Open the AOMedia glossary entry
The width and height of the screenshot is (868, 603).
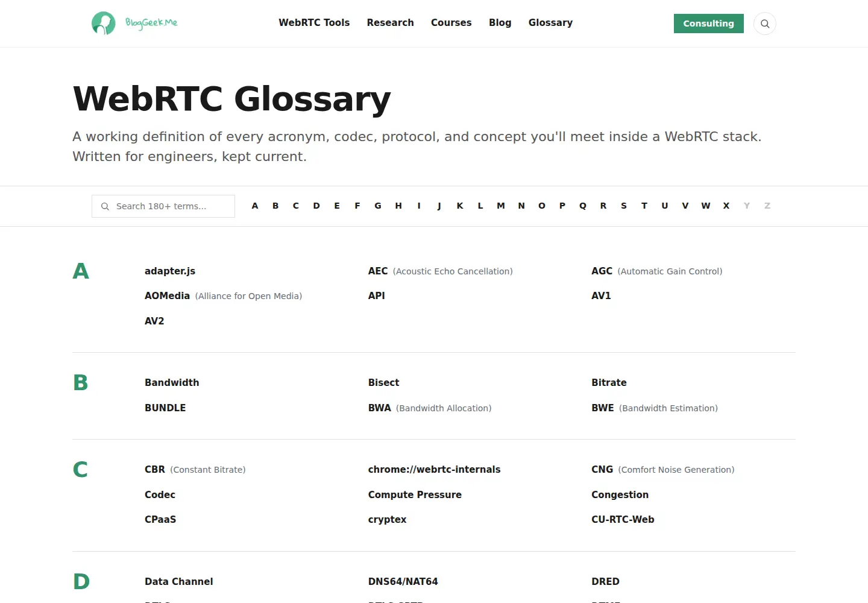(224, 296)
